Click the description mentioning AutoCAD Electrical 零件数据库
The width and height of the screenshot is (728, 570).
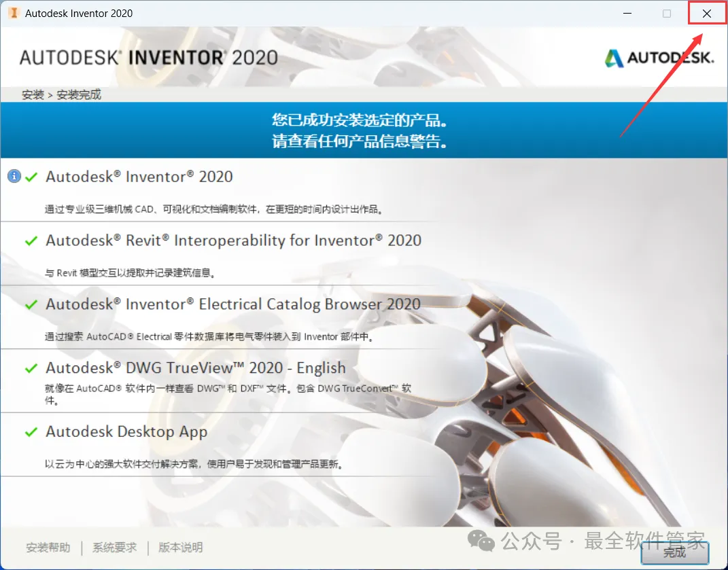pos(209,336)
